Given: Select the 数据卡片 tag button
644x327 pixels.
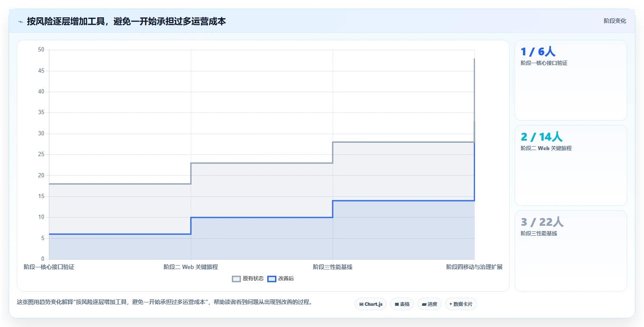Looking at the screenshot, I should pyautogui.click(x=461, y=304).
